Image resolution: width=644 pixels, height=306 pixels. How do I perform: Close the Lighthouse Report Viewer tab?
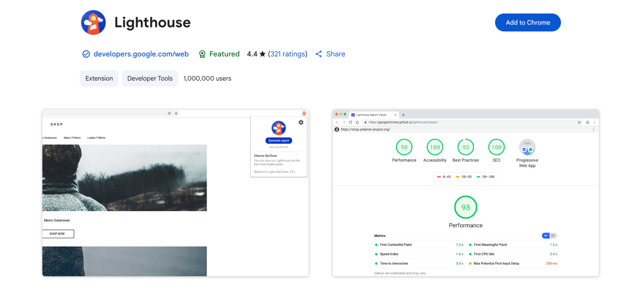(396, 115)
